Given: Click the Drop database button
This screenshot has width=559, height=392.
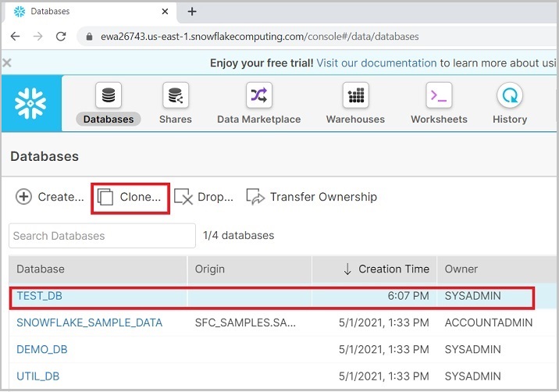Looking at the screenshot, I should (204, 197).
